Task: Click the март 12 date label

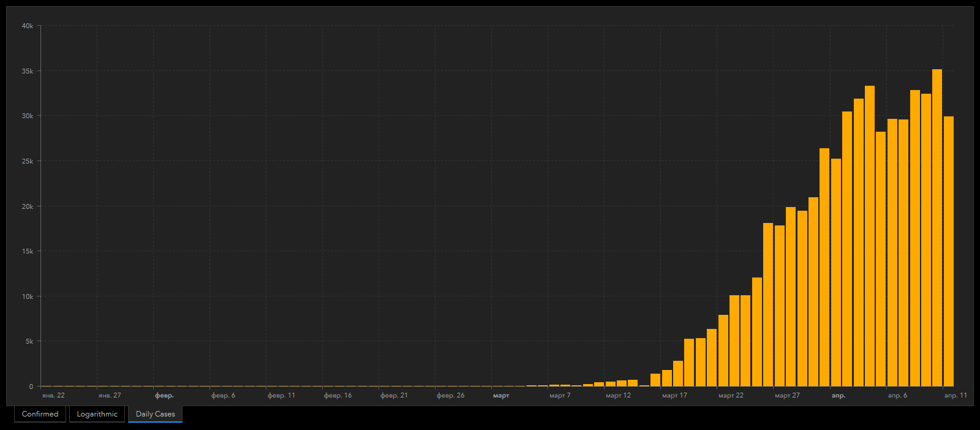Action: (618, 396)
